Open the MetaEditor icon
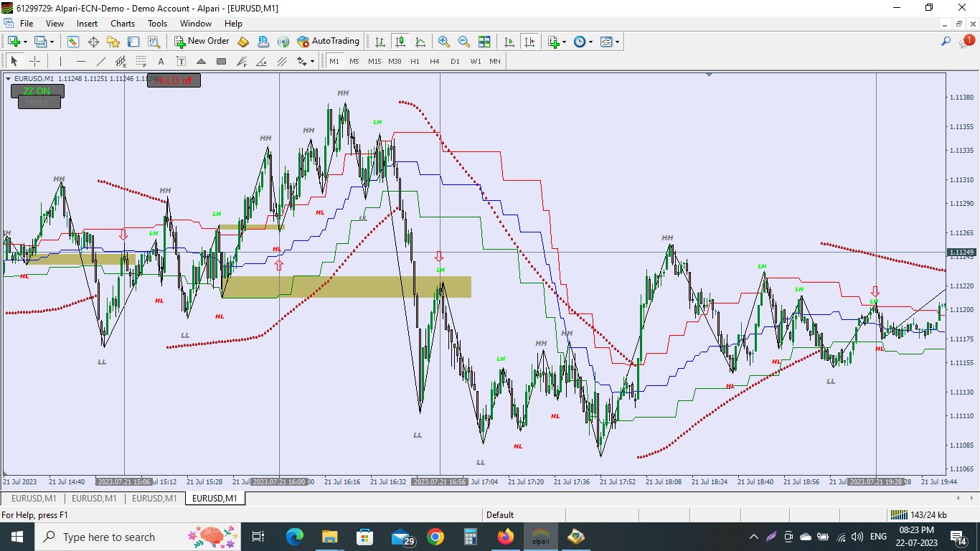 coord(243,42)
